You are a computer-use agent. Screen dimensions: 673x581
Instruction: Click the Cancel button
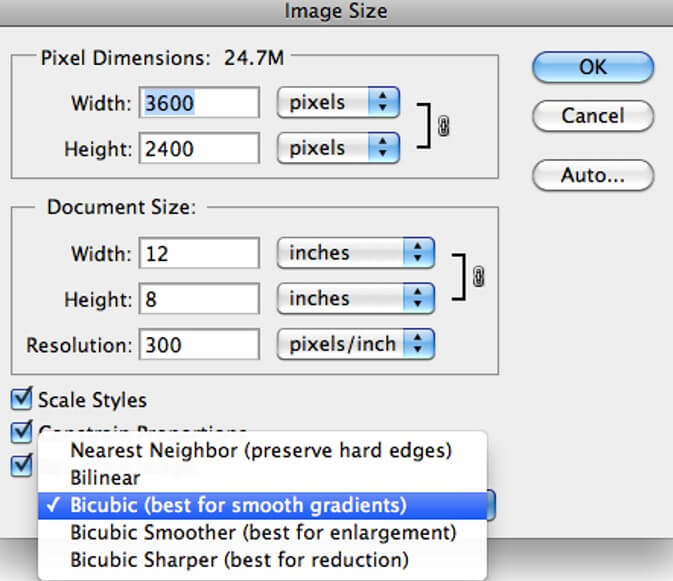click(x=593, y=116)
